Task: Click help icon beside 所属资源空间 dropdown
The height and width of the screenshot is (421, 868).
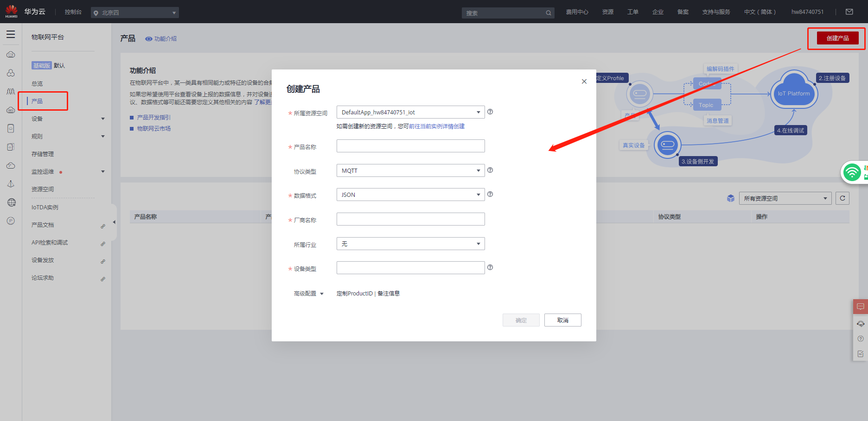Action: point(490,112)
